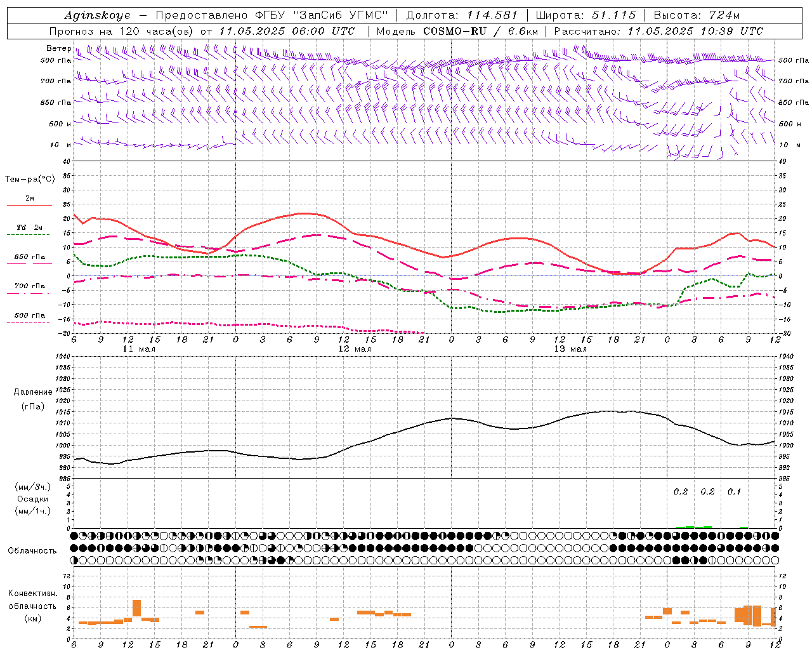The height and width of the screenshot is (650, 812).
Task: Click the 11 мая date label
Action: [x=139, y=349]
